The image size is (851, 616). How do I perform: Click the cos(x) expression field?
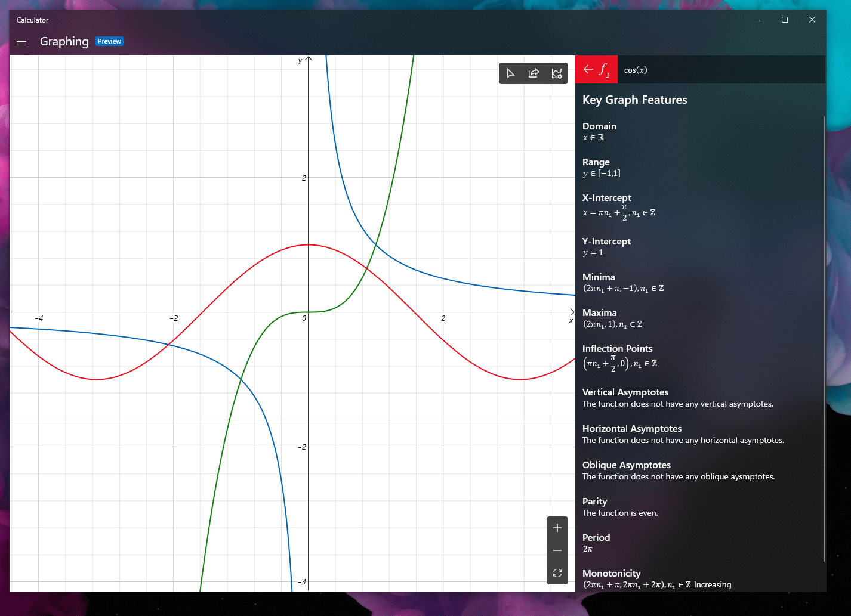click(x=636, y=70)
